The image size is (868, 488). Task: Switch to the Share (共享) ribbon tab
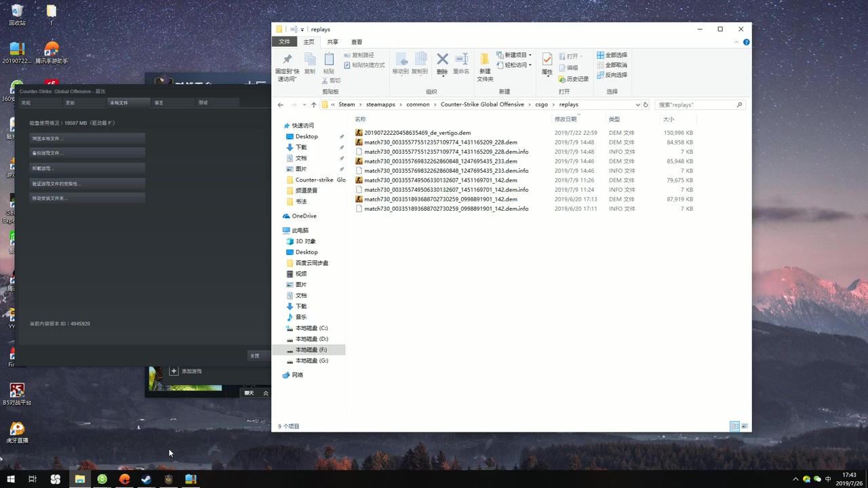[x=332, y=42]
